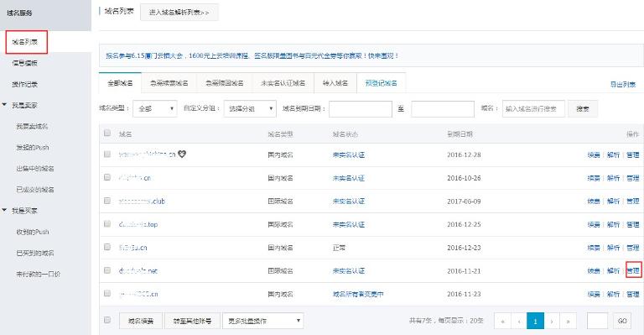
Task: Click 解析 in the row expiring 2016-10-26
Action: [613, 178]
